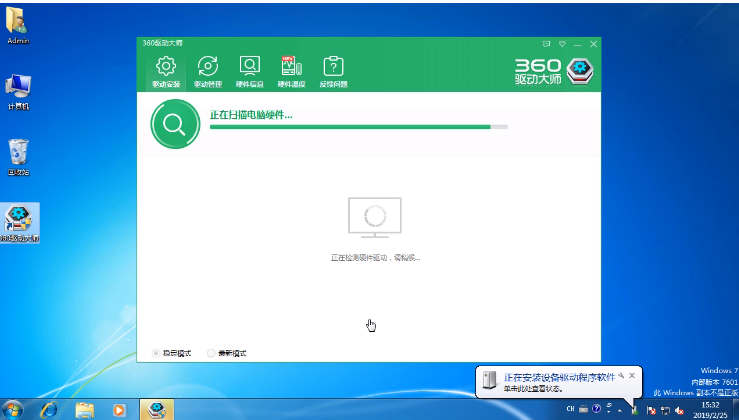Select the 最新模式 (latest mode) radio button
Screen dimensions: 739x420
pos(211,352)
